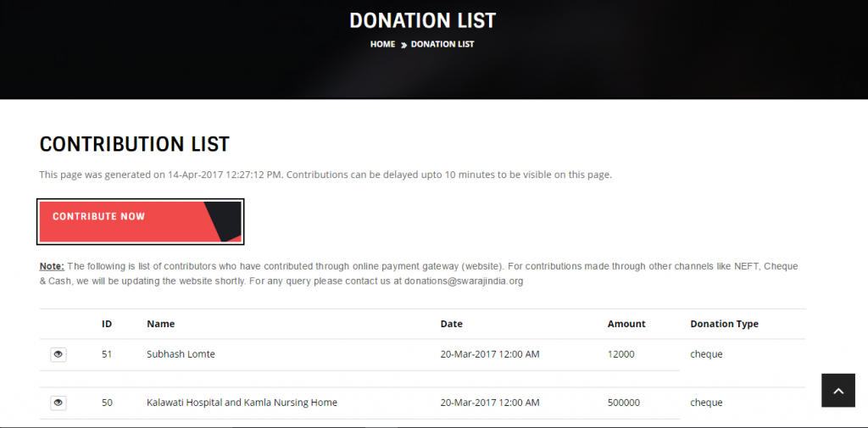Select Kalawati Hospital and Kamla Nursing Home entry

coord(242,403)
